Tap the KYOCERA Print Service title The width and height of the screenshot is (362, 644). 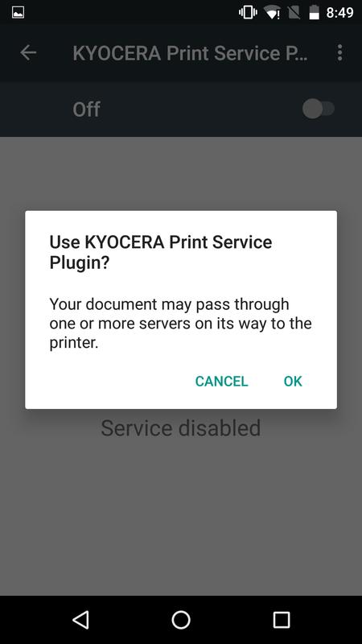(x=190, y=53)
